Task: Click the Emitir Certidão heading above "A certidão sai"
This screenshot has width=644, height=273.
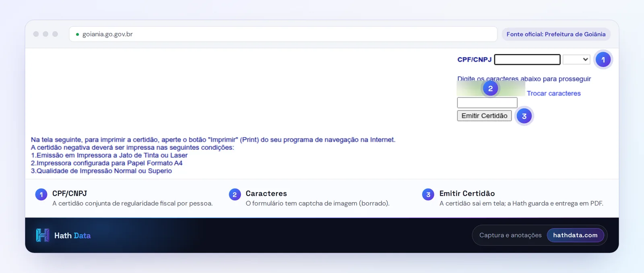Action: tap(467, 193)
